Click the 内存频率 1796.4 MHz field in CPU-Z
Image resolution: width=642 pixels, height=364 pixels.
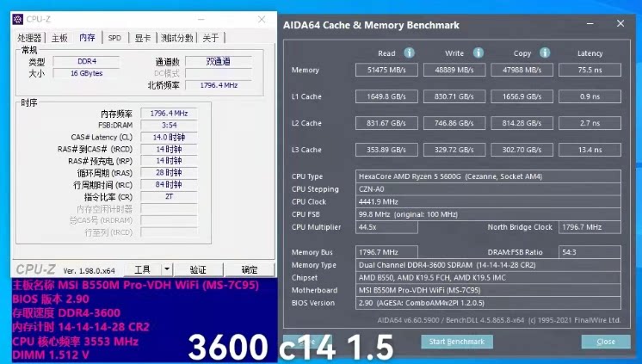tap(169, 114)
